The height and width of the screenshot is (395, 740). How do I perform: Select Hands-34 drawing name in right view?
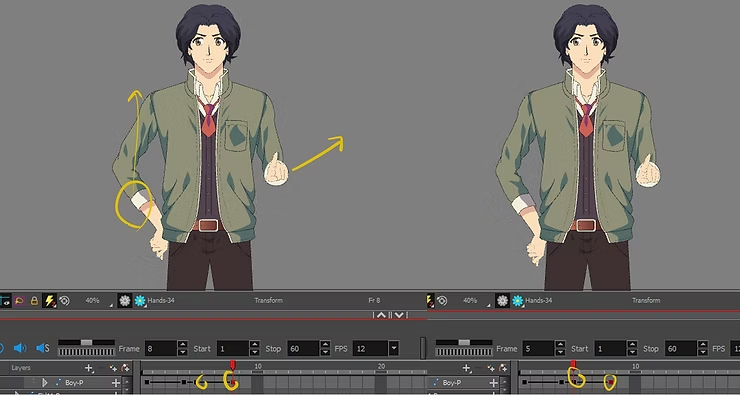pos(538,300)
